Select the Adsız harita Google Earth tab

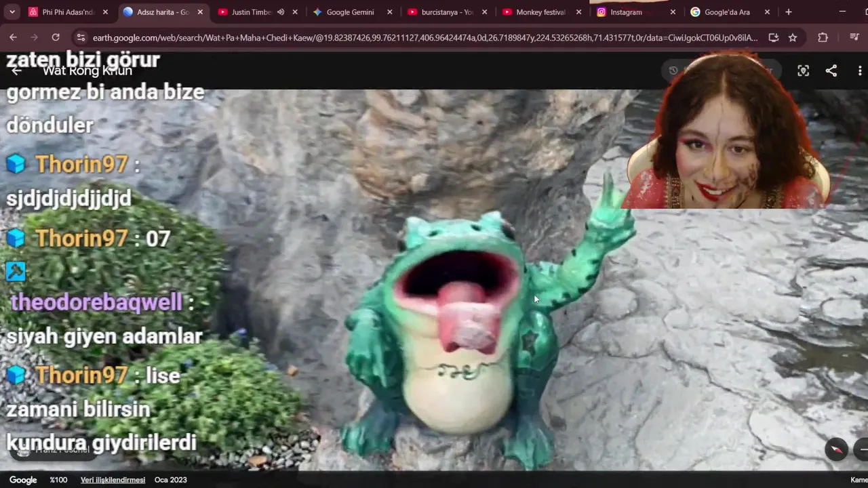tap(163, 12)
